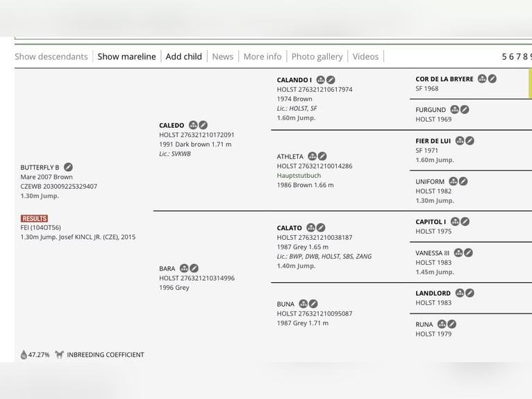Click the edit pencil icon beside CALATO
Image resolution: width=532 pixels, height=399 pixels.
[321, 227]
